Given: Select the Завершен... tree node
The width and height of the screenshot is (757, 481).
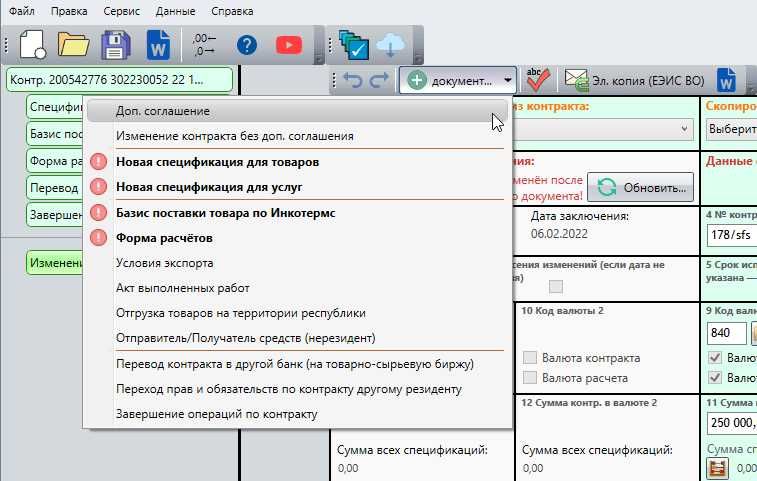Looking at the screenshot, I should [56, 215].
